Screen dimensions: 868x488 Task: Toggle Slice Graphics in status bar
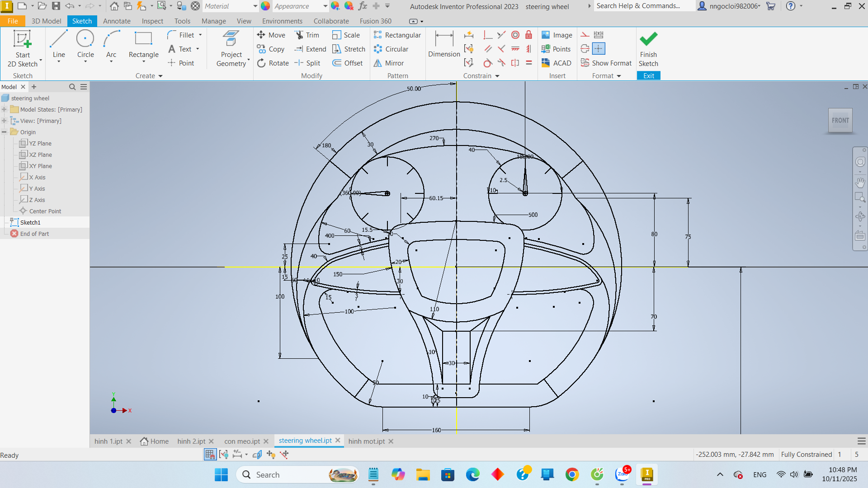pyautogui.click(x=257, y=455)
